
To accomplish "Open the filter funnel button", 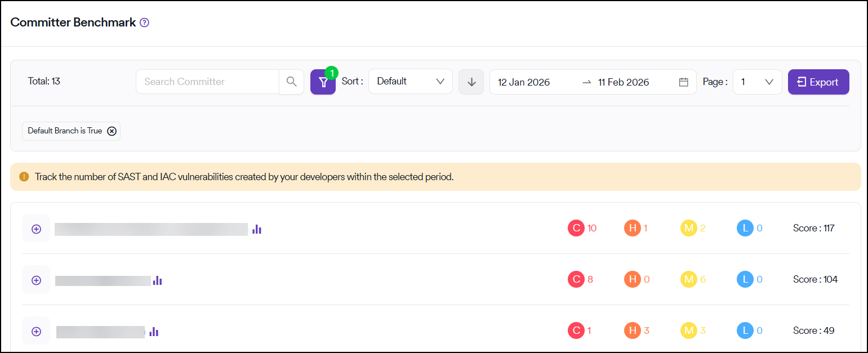I will pos(323,82).
